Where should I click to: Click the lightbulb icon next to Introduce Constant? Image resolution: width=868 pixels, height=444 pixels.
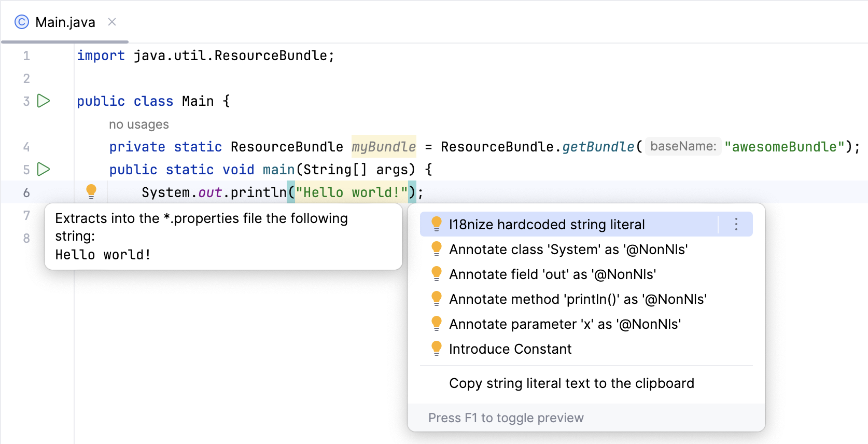[x=437, y=348]
